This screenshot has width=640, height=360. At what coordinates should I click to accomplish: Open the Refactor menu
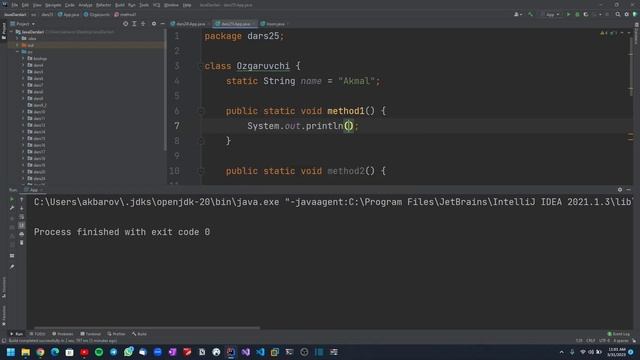coord(103,5)
